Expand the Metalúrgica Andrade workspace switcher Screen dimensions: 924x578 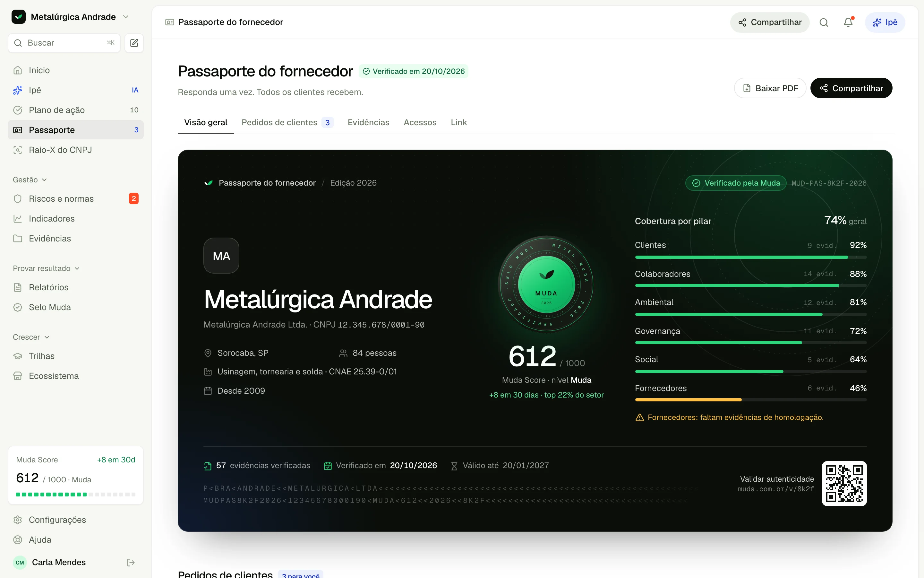[x=71, y=17]
